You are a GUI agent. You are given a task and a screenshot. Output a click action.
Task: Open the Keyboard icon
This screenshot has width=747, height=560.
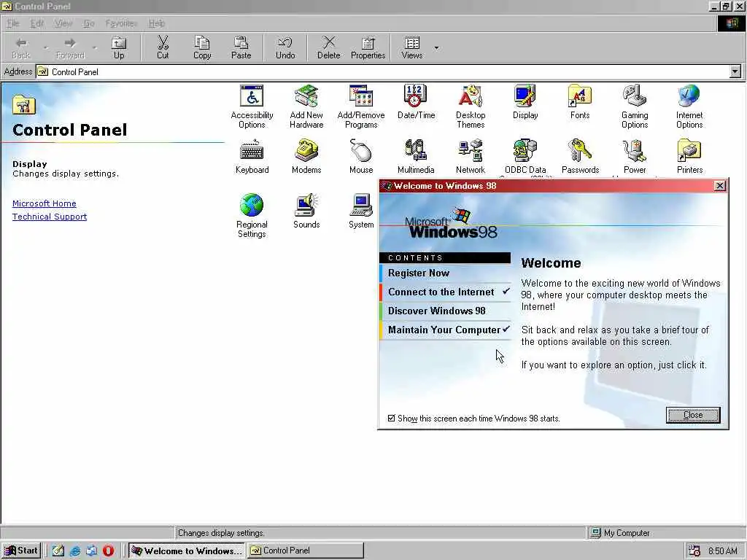[x=252, y=157]
